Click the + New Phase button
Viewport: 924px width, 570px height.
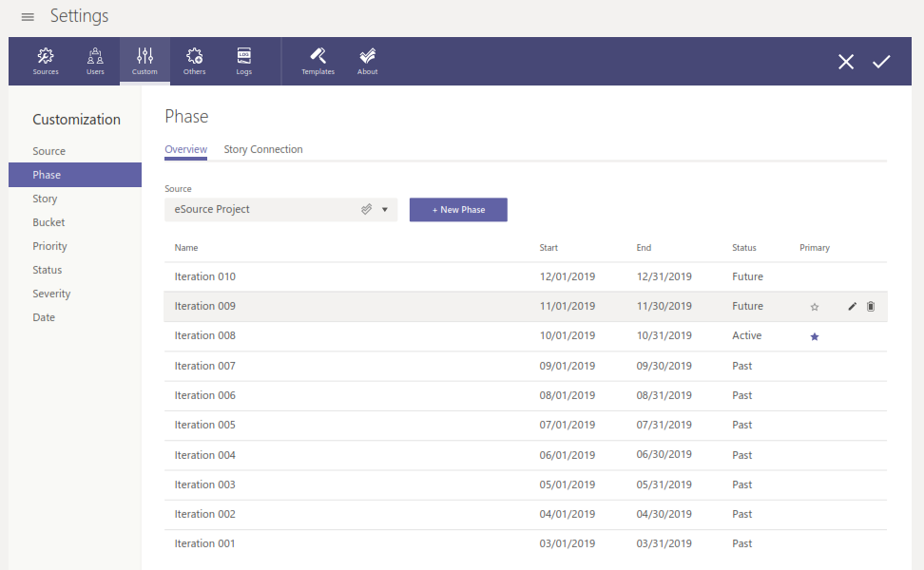pos(458,210)
